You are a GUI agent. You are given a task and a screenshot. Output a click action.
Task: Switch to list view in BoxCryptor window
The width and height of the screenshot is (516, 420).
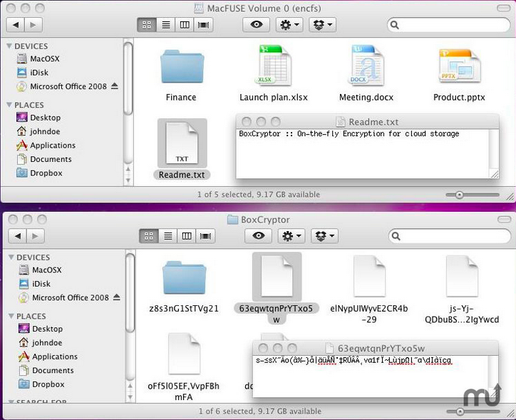point(167,236)
